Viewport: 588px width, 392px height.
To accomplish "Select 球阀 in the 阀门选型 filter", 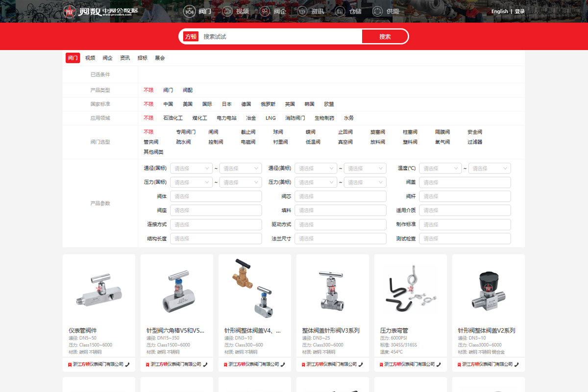I will (x=278, y=132).
